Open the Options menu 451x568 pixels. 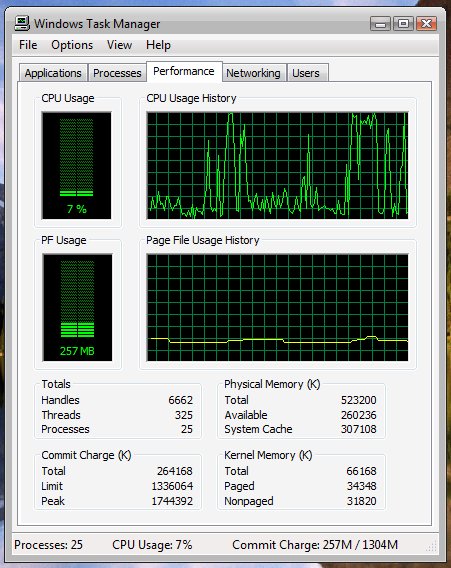(x=72, y=45)
